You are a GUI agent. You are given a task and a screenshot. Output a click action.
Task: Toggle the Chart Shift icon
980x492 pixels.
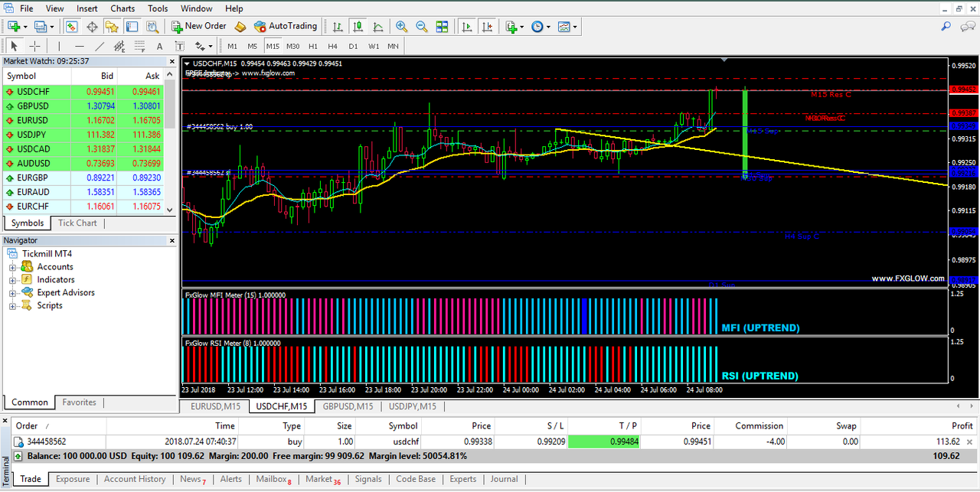(487, 26)
